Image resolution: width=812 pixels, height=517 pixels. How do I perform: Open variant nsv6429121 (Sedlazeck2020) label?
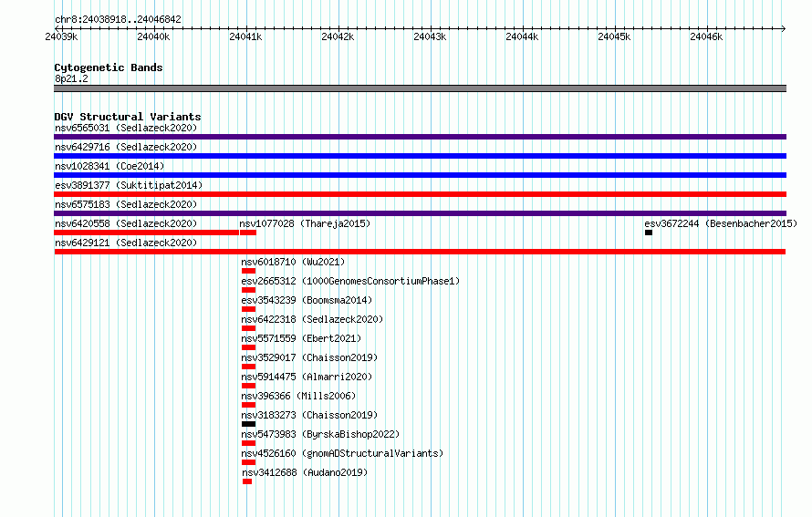tap(126, 243)
